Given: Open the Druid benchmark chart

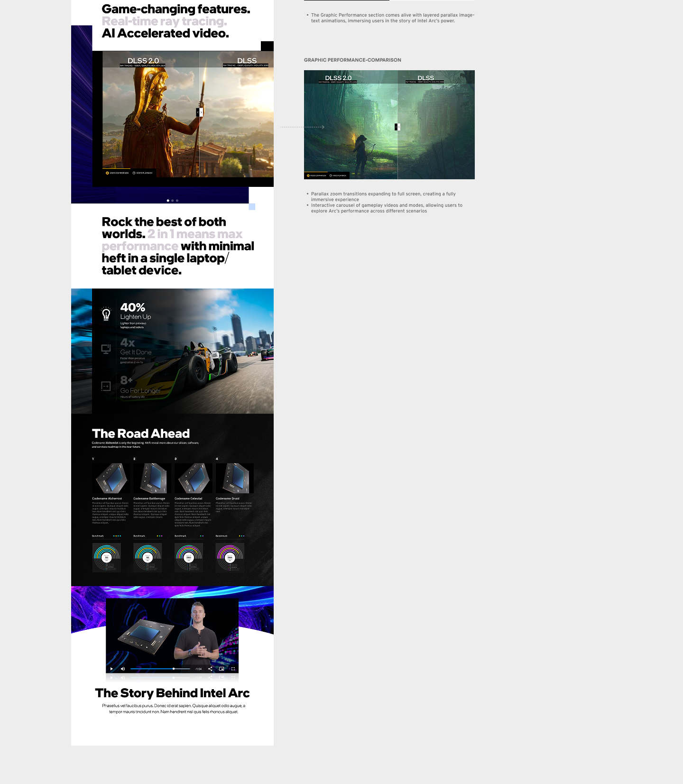Looking at the screenshot, I should 230,557.
